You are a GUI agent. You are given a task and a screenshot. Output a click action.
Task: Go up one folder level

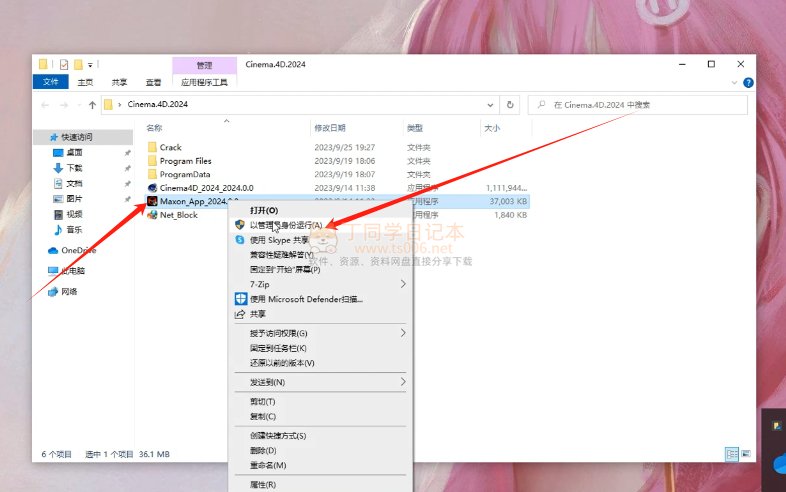(92, 105)
